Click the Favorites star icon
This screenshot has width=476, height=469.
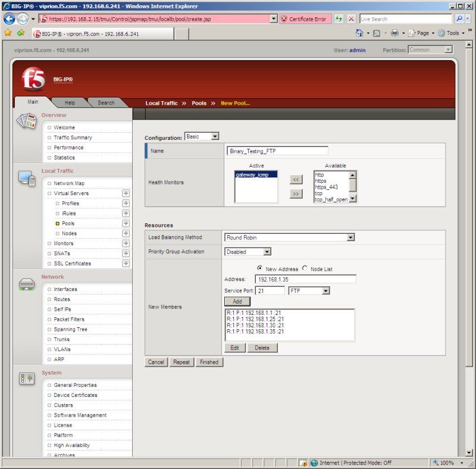[x=8, y=33]
